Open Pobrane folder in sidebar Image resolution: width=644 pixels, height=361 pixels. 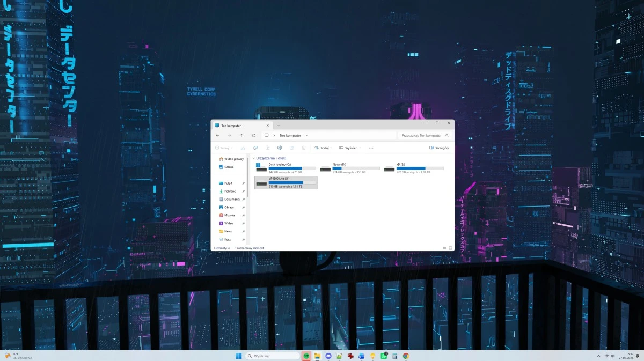coord(228,191)
